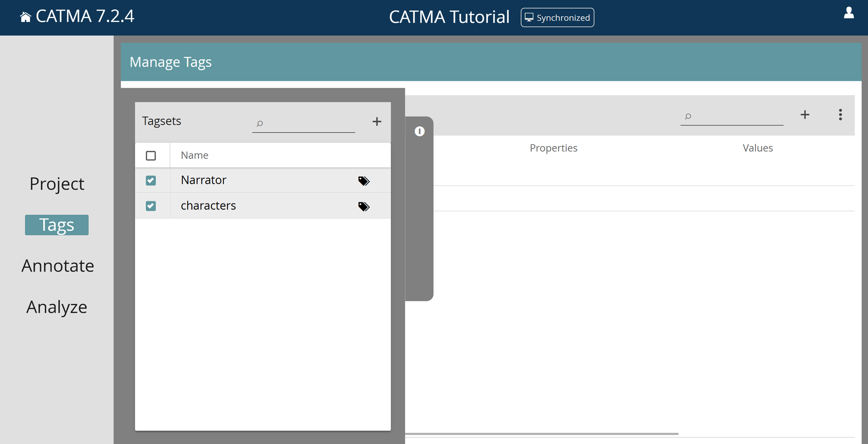Open the Project module
868x444 pixels.
coord(57,184)
